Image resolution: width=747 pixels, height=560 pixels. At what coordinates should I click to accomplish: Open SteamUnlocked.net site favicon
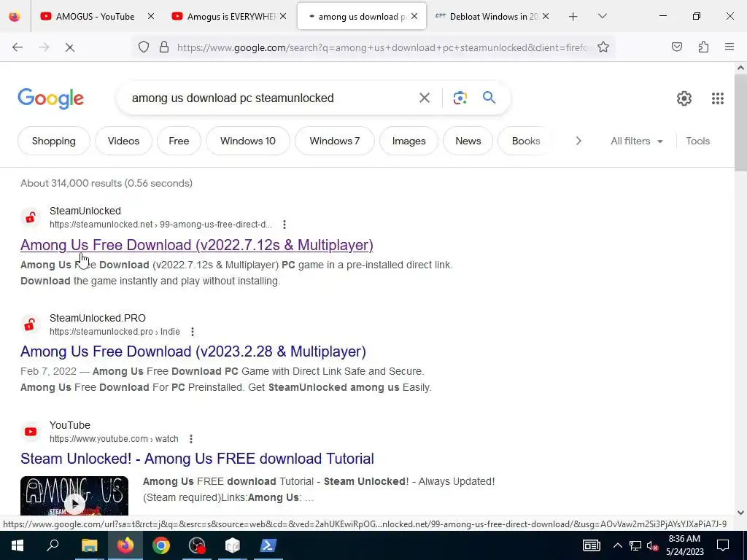(x=31, y=217)
